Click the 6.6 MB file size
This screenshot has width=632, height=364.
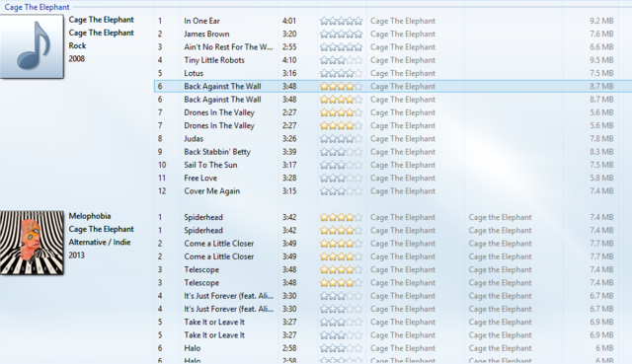pos(601,47)
